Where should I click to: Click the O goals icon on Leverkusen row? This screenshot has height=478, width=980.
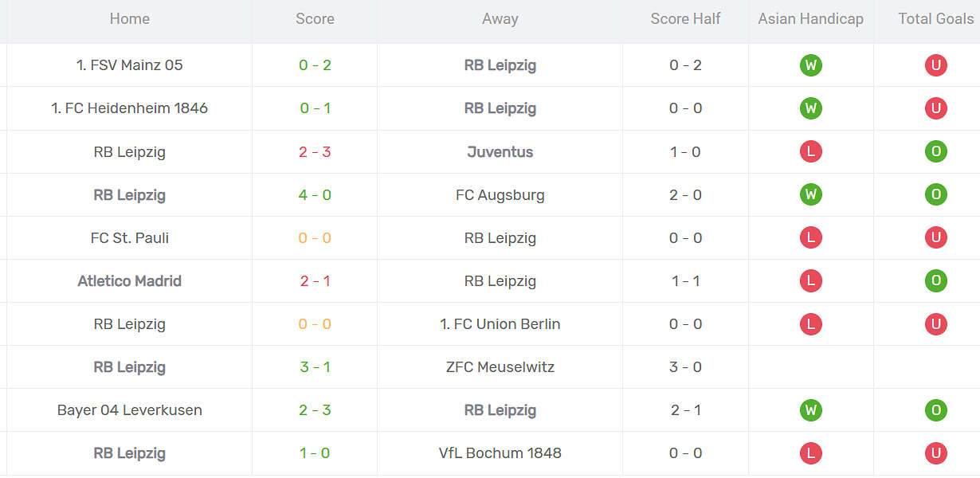pyautogui.click(x=935, y=410)
